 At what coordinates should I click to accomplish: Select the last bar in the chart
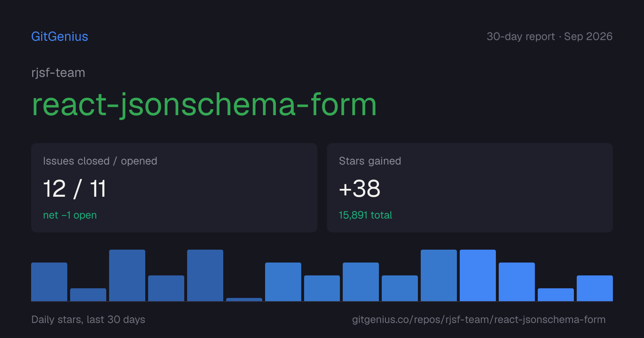click(x=595, y=288)
